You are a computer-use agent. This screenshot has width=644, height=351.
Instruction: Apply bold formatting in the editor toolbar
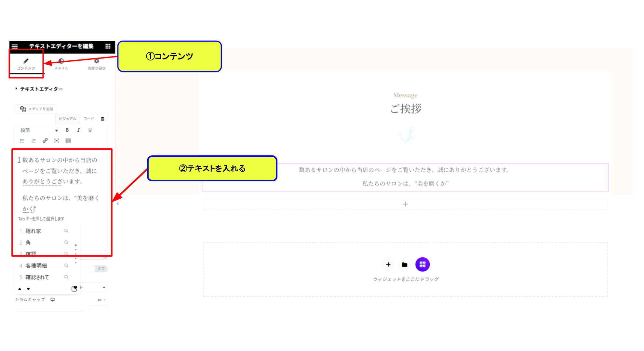(67, 130)
